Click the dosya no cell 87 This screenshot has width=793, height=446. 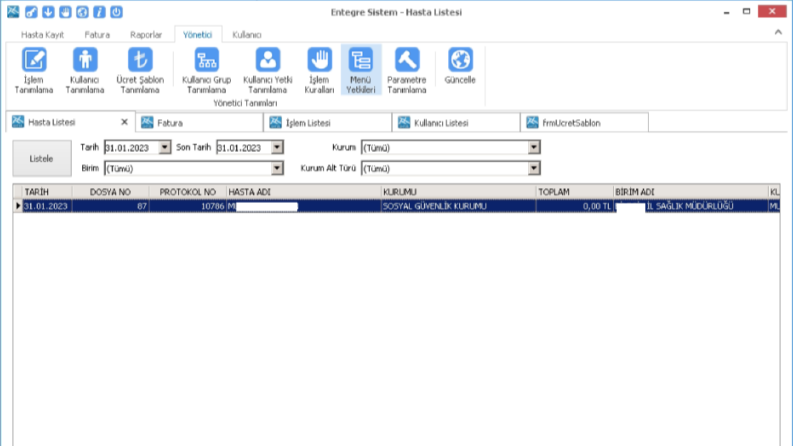[110, 206]
